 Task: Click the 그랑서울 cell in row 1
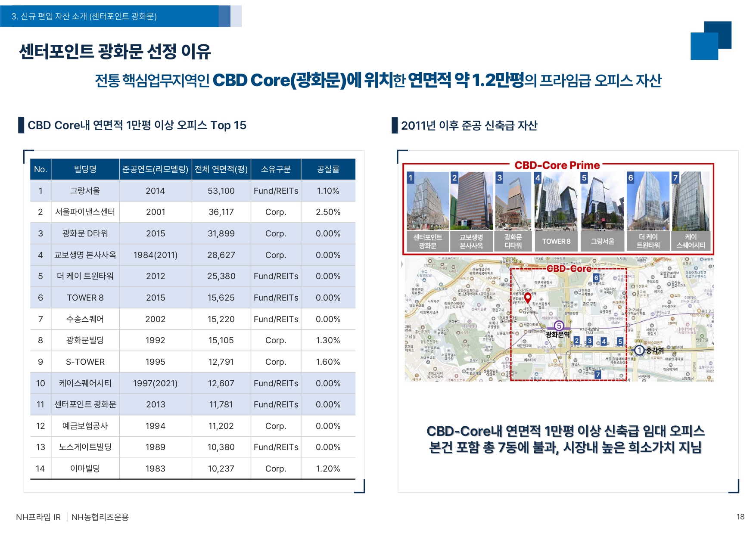click(85, 191)
